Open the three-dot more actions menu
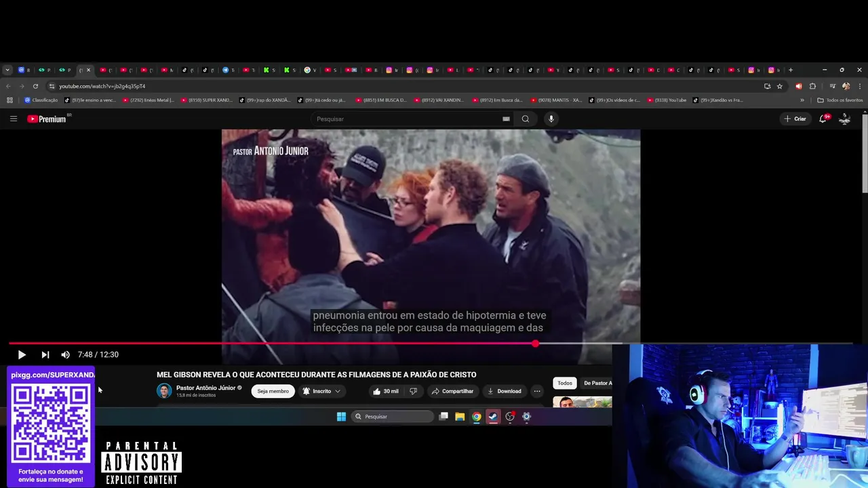868x488 pixels. point(537,391)
